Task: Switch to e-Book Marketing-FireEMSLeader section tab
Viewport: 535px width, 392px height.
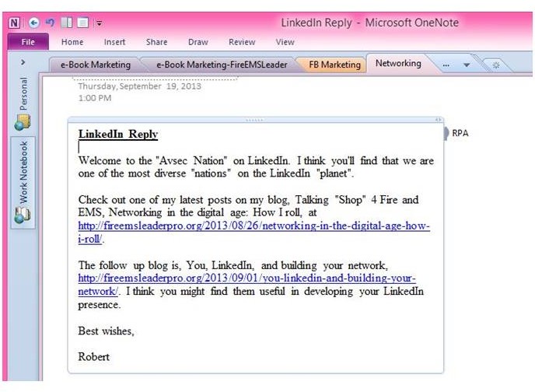Action: pyautogui.click(x=222, y=65)
